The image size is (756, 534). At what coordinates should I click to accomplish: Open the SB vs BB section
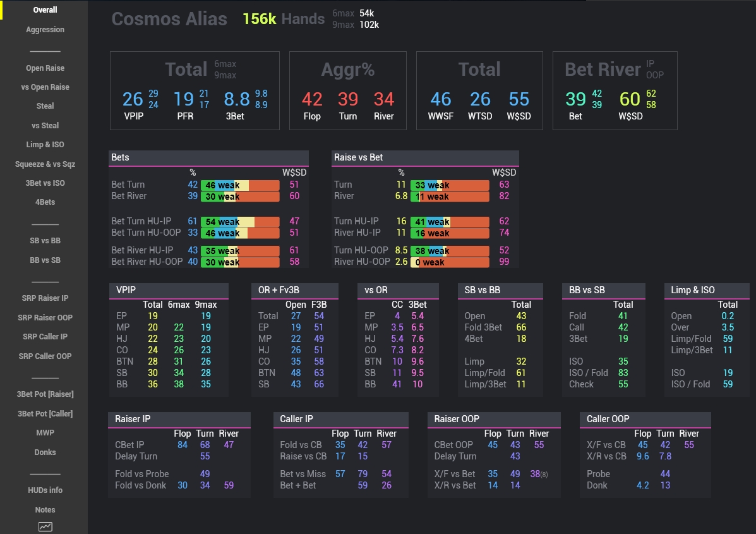click(44, 240)
